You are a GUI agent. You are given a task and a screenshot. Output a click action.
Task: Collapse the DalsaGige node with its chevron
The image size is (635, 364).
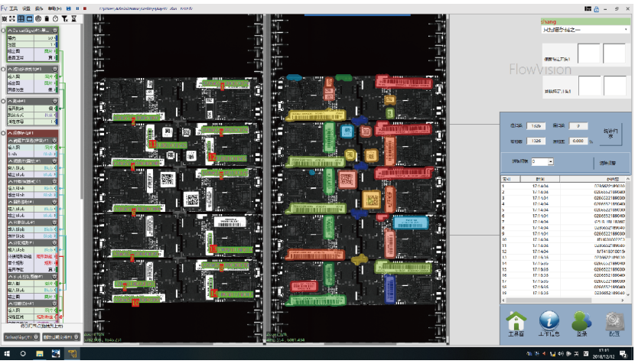pyautogui.click(x=10, y=31)
